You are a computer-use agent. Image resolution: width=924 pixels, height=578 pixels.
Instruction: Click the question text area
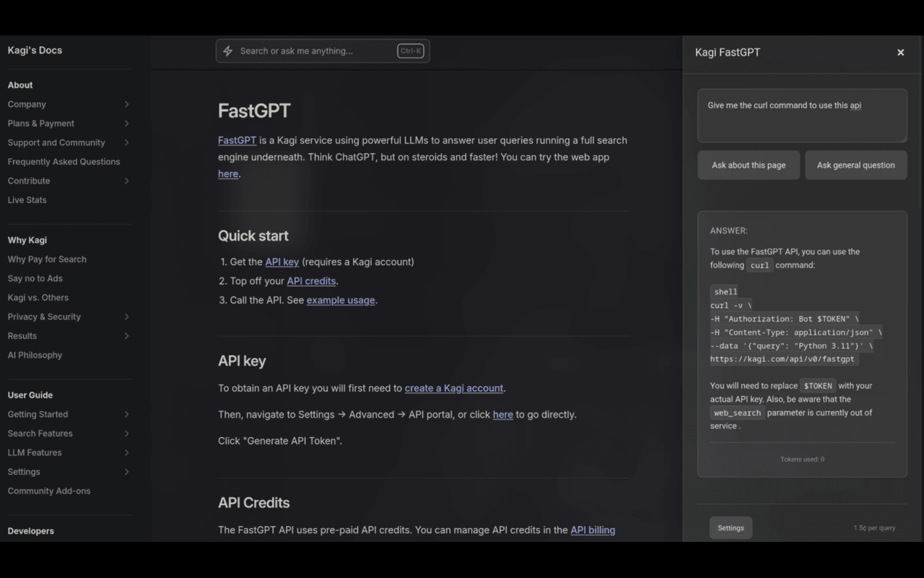(802, 116)
